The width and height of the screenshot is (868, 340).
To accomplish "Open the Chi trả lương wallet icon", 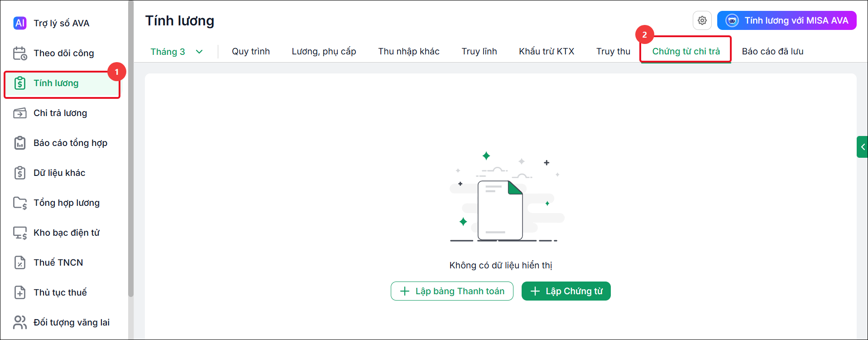I will (x=20, y=113).
